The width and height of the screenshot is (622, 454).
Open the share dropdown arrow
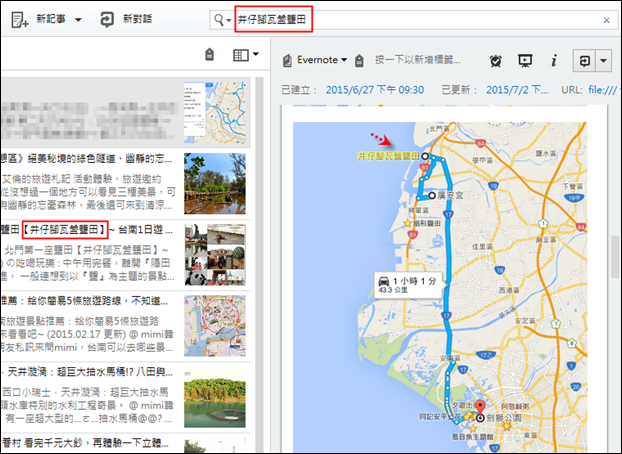click(x=603, y=61)
